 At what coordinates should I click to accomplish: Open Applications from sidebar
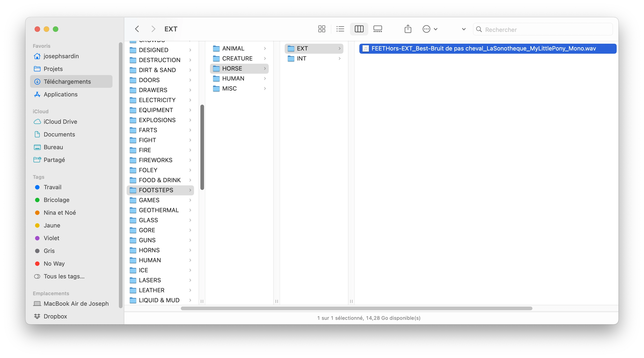tap(71, 94)
